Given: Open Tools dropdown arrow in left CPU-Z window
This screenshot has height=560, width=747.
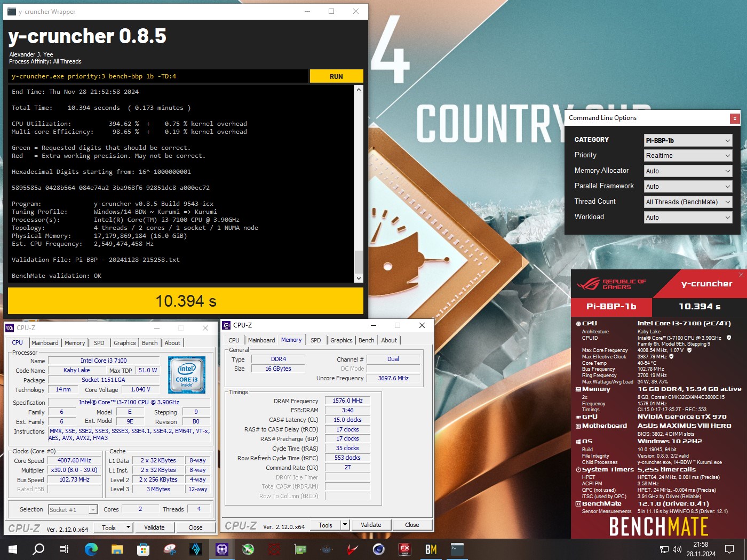Looking at the screenshot, I should pyautogui.click(x=128, y=527).
